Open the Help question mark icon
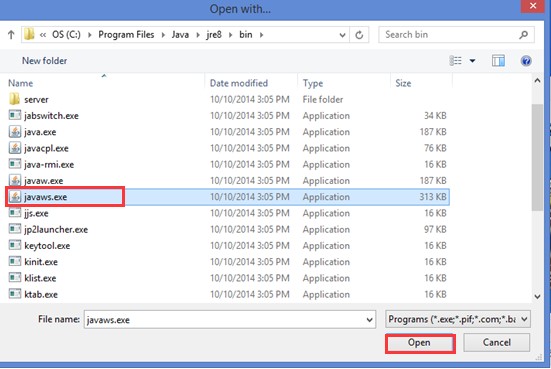 pos(526,61)
